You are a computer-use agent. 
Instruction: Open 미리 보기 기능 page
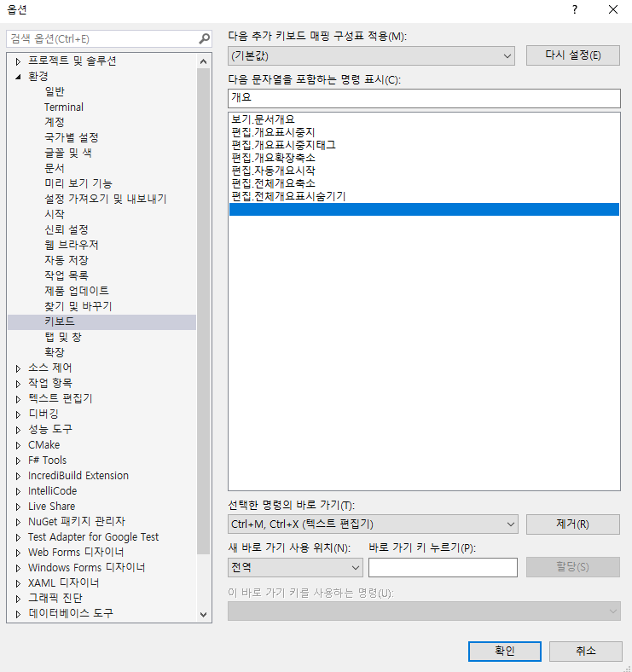78,184
